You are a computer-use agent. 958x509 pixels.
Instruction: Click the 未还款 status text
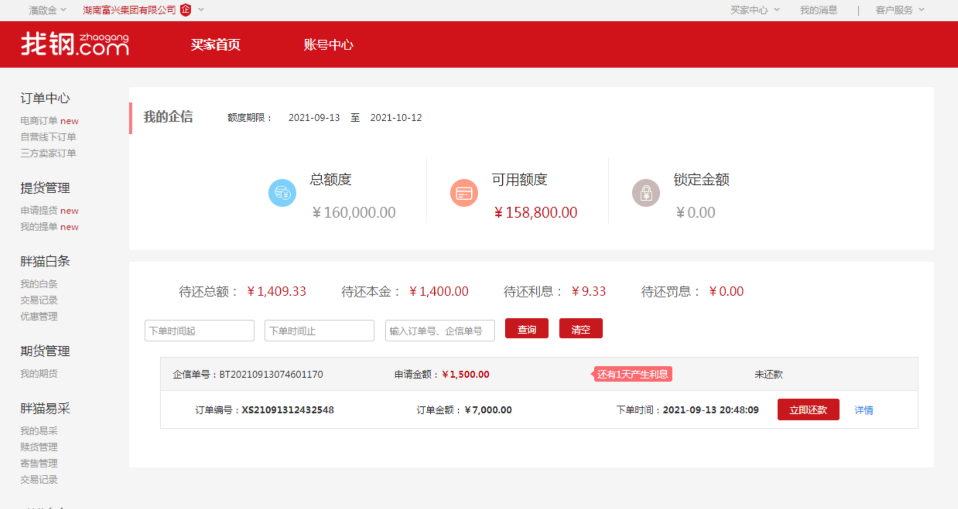(x=769, y=375)
